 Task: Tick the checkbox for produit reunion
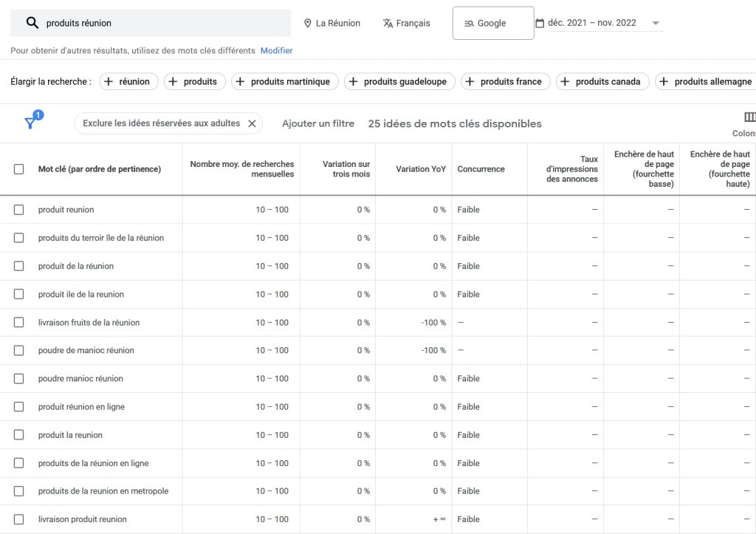click(x=20, y=210)
